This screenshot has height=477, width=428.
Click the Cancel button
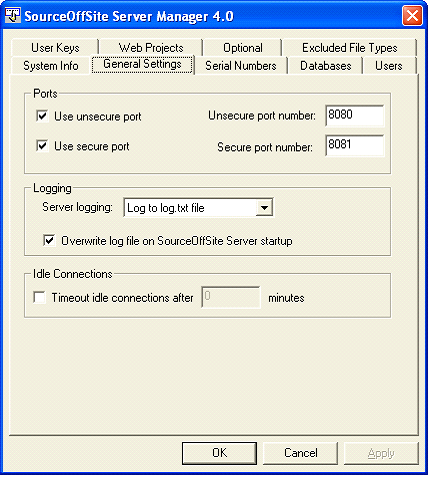301,453
